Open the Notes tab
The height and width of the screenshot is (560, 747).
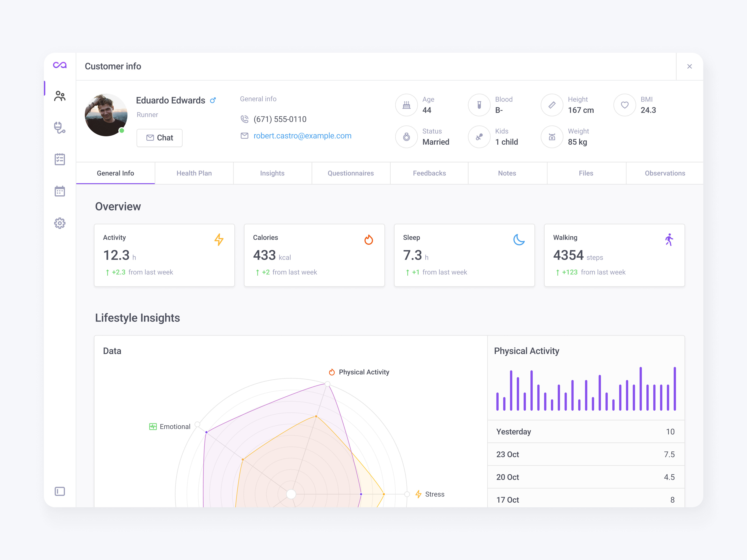(507, 173)
